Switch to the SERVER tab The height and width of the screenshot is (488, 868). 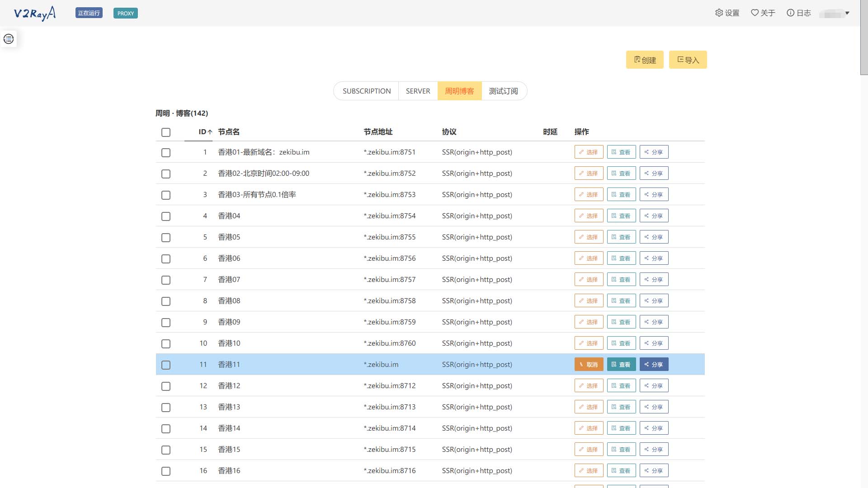pos(418,91)
